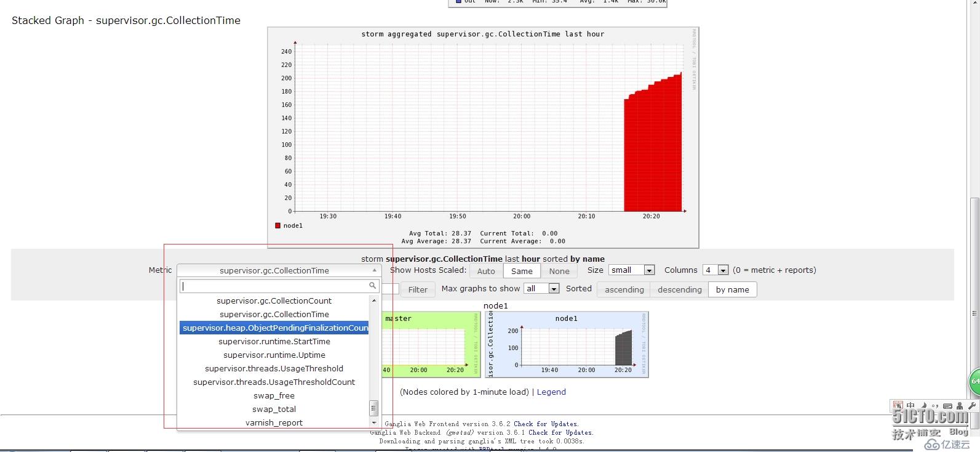The height and width of the screenshot is (452, 980).
Task: Pick swap_free in metric list
Action: (x=274, y=396)
